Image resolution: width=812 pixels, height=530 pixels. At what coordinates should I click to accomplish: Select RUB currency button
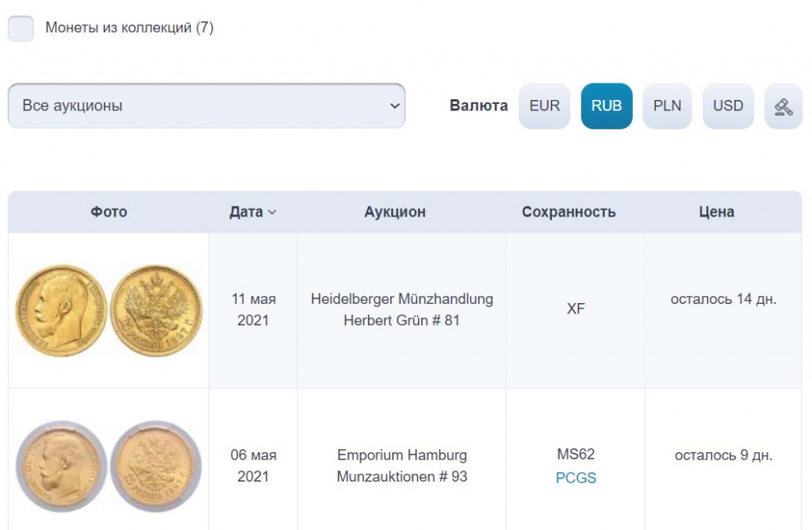point(607,106)
